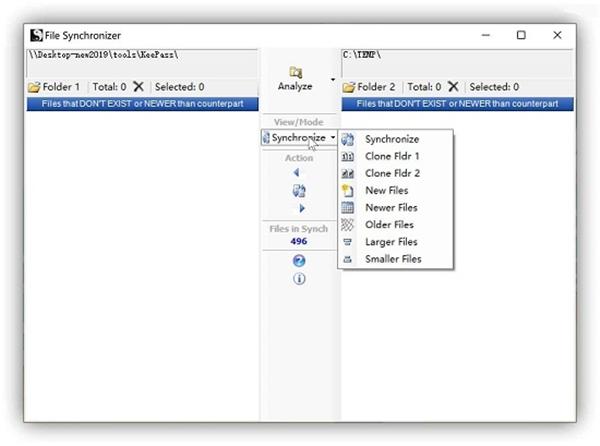Click Folder 1 'Selected: 0' text

pos(179,87)
